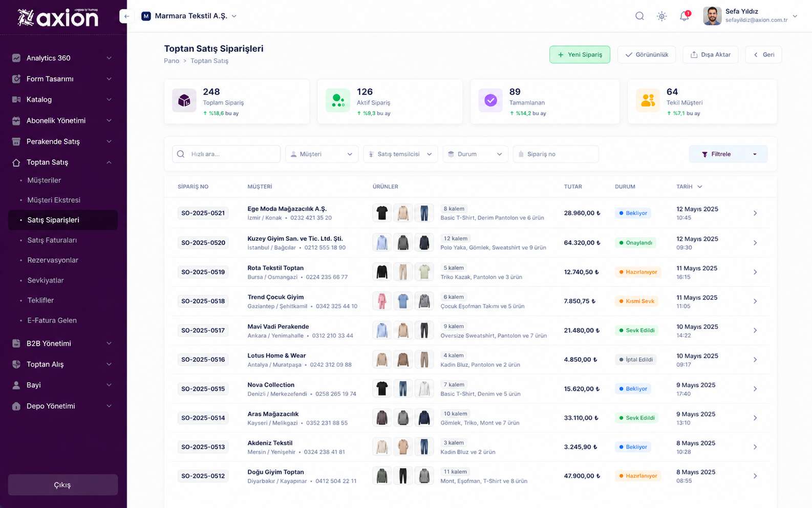Click the Analytics 360 sidebar icon
The image size is (812, 508).
[x=16, y=58]
